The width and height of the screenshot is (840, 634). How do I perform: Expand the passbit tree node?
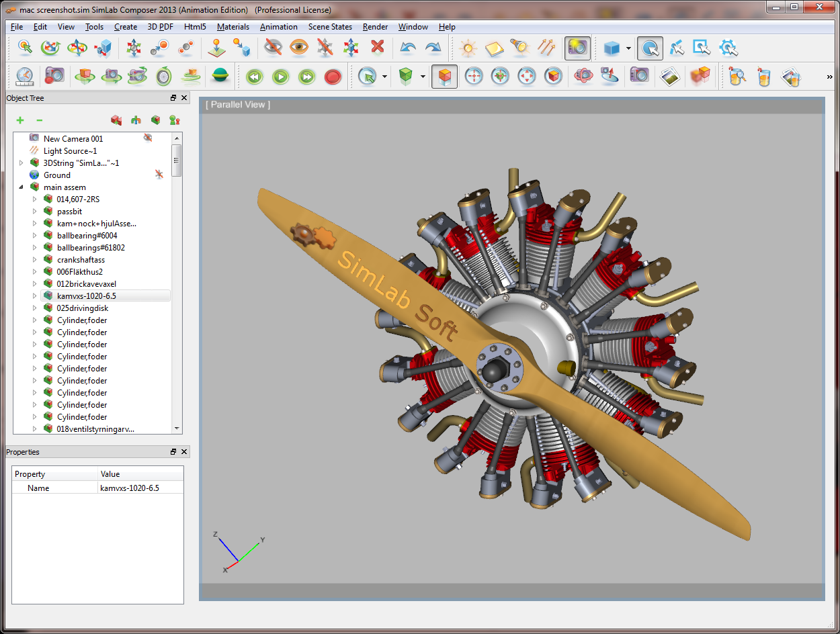point(35,211)
